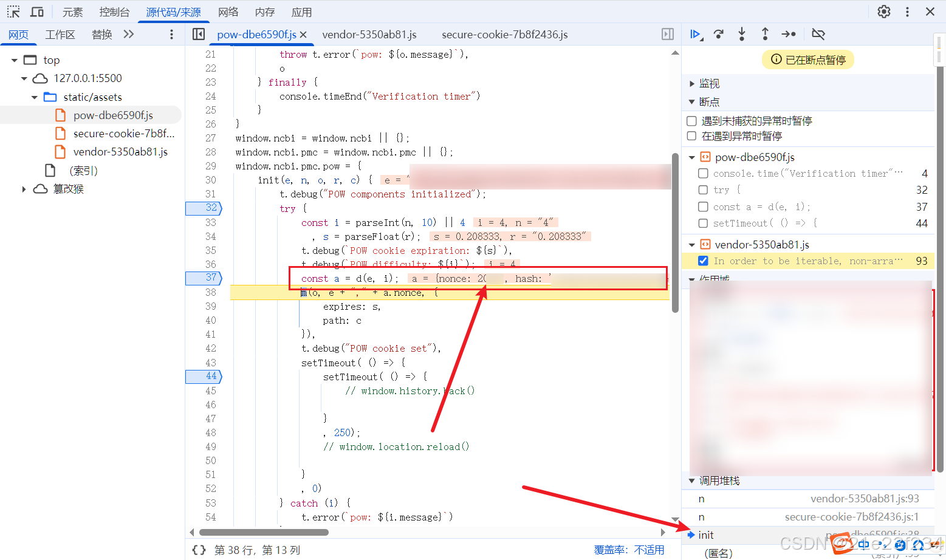Switch to the 内存 Memory tab

pyautogui.click(x=264, y=12)
